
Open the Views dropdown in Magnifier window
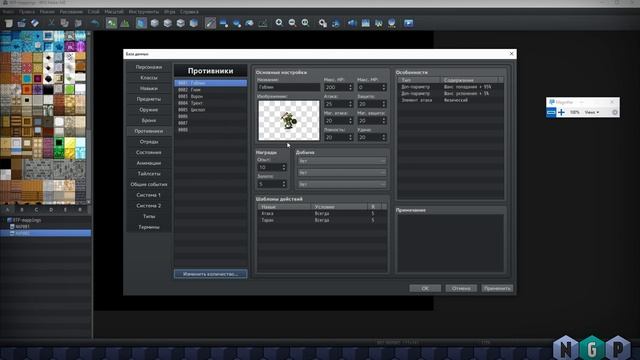click(x=591, y=112)
